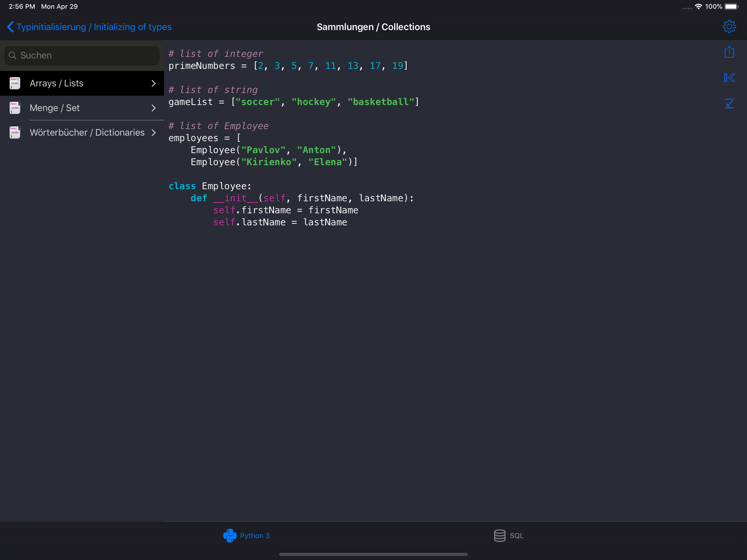The height and width of the screenshot is (560, 747).
Task: Click the back chevron arrow
Action: tap(10, 27)
